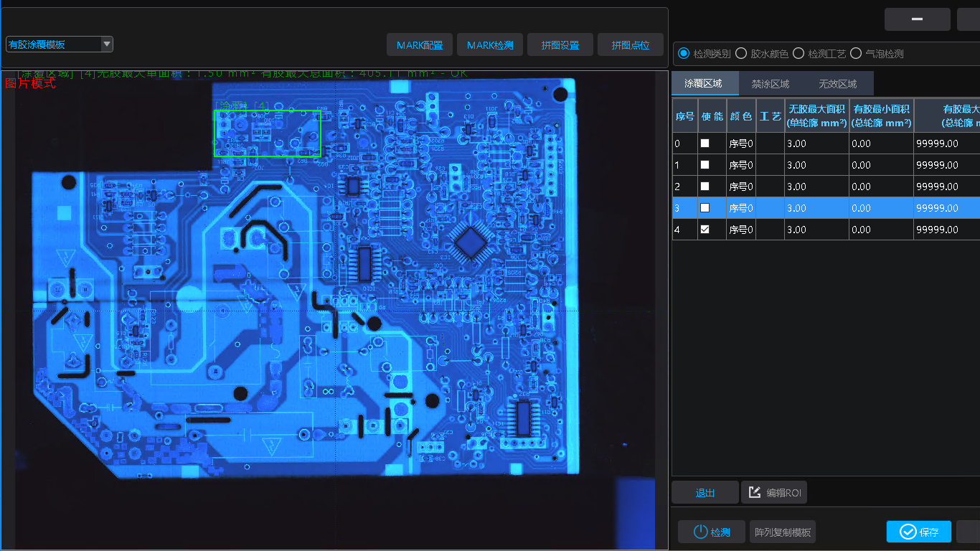This screenshot has width=980, height=551.
Task: Click the 阵列复制模板 button
Action: pos(782,532)
